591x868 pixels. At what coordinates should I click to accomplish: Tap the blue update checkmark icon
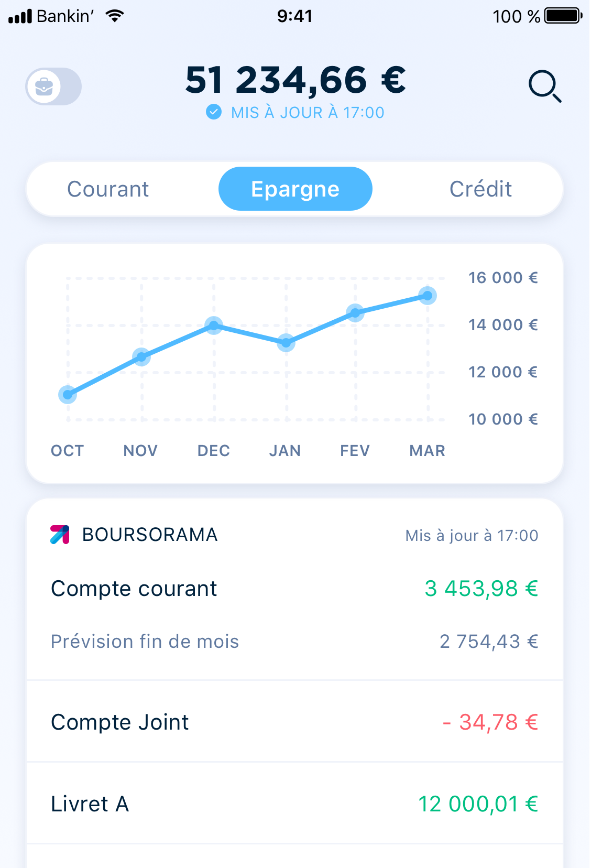coord(213,112)
